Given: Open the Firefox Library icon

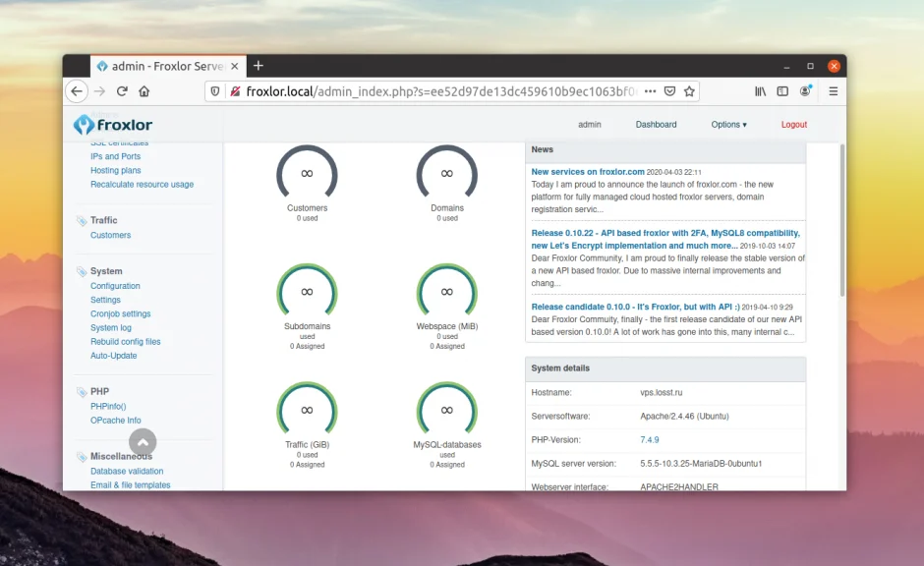Looking at the screenshot, I should (x=760, y=90).
